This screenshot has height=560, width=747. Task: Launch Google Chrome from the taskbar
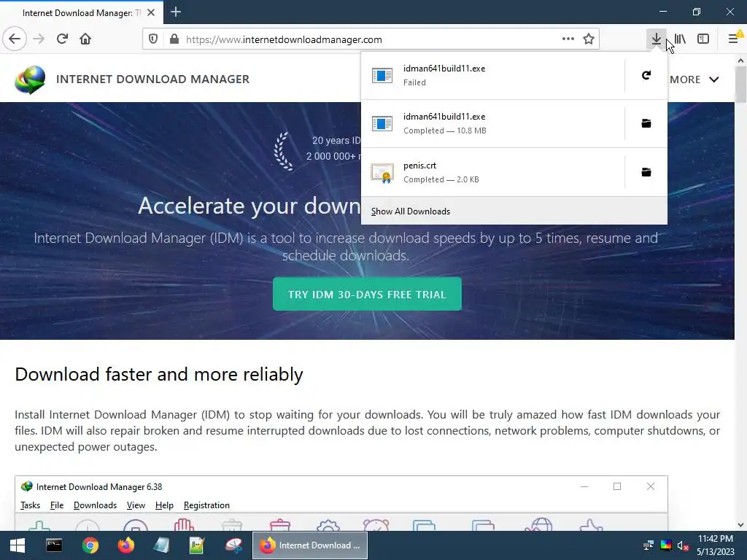pos(90,545)
